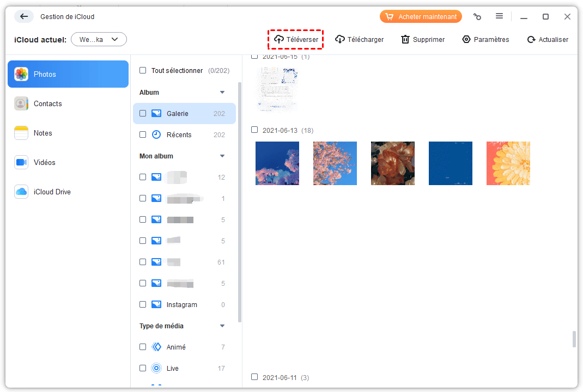Check the Galerie album checkbox
Screen dimensions: 583x392
(143, 114)
